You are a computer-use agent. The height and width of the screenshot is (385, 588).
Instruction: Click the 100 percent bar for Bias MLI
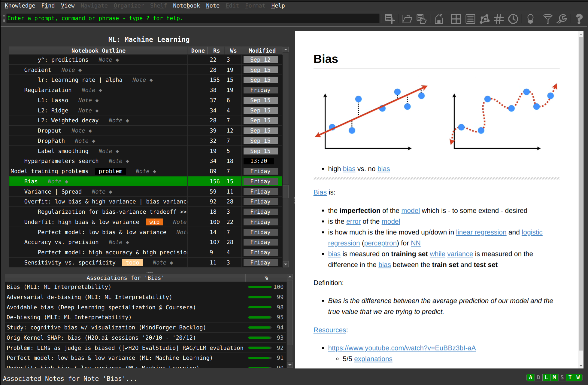pos(260,287)
